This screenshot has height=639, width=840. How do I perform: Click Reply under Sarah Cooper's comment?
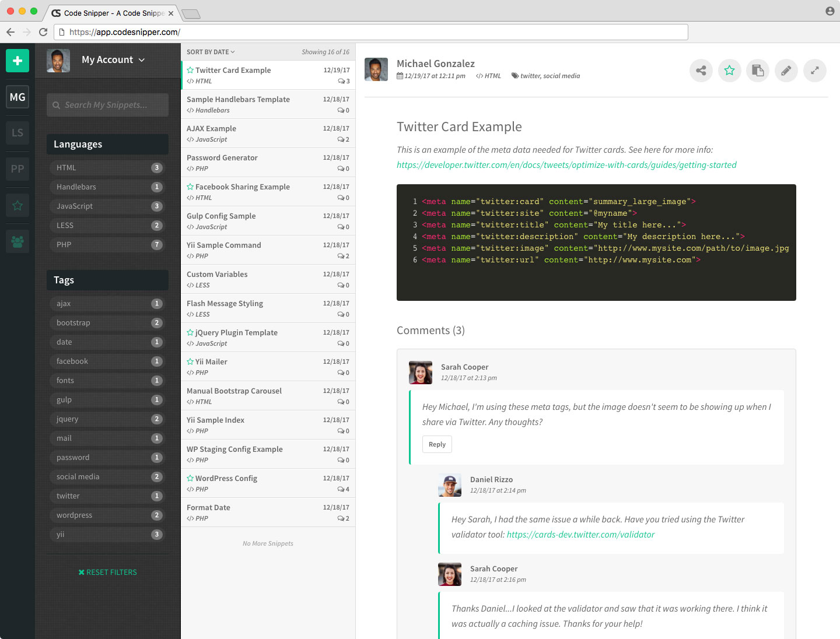coord(437,444)
